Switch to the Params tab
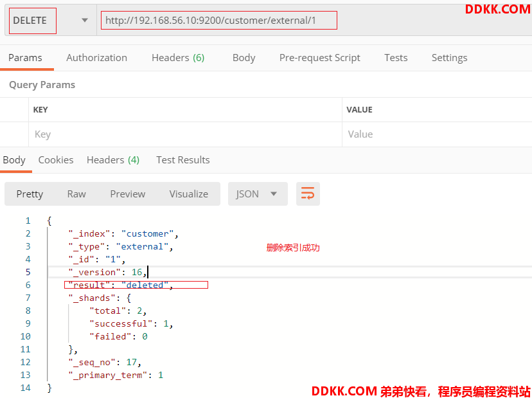 25,58
